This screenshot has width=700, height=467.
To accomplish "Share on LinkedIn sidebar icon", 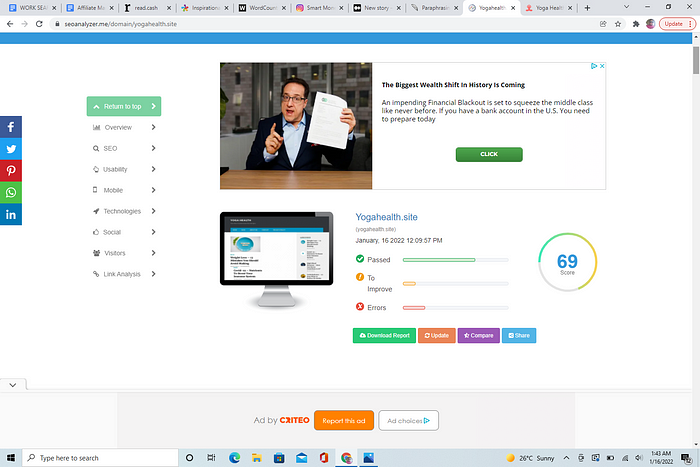I will click(x=11, y=214).
